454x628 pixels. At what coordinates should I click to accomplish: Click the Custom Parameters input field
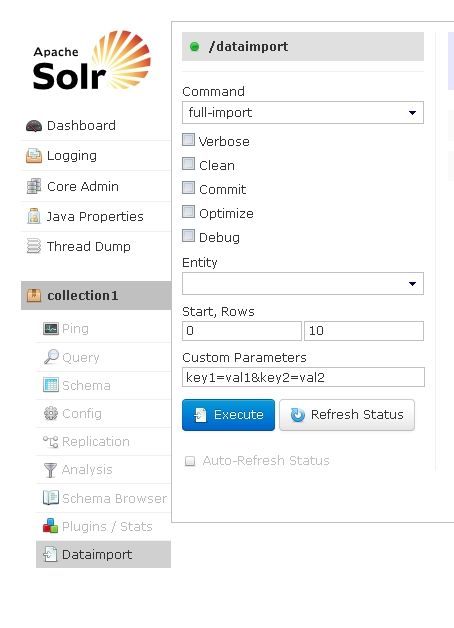[303, 377]
